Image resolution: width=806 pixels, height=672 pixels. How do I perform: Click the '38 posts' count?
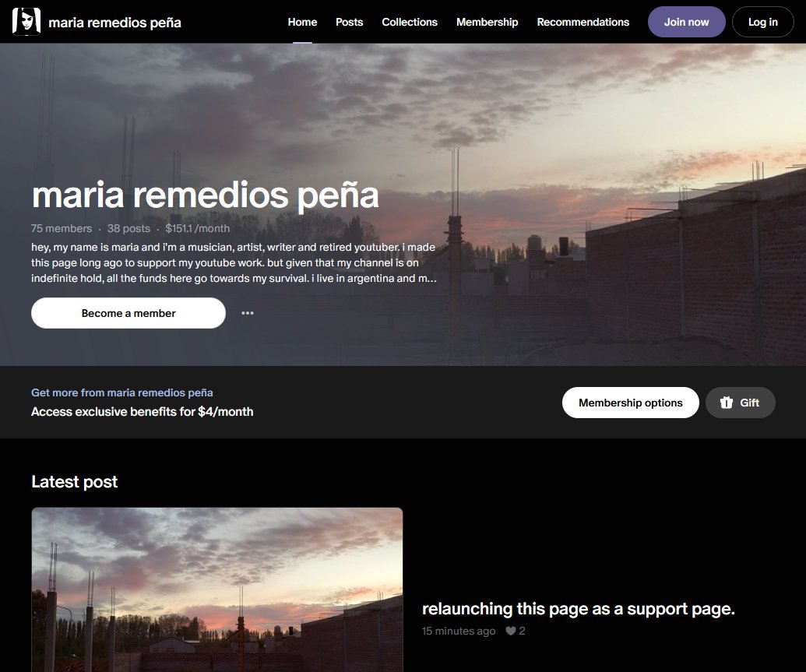tap(128, 228)
